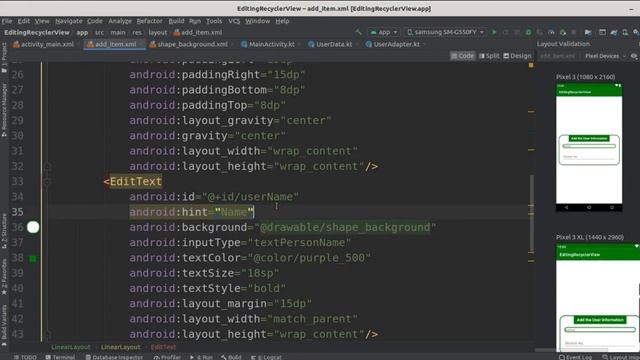Open the Help menu
The width and height of the screenshot is (640, 360).
pos(282,21)
